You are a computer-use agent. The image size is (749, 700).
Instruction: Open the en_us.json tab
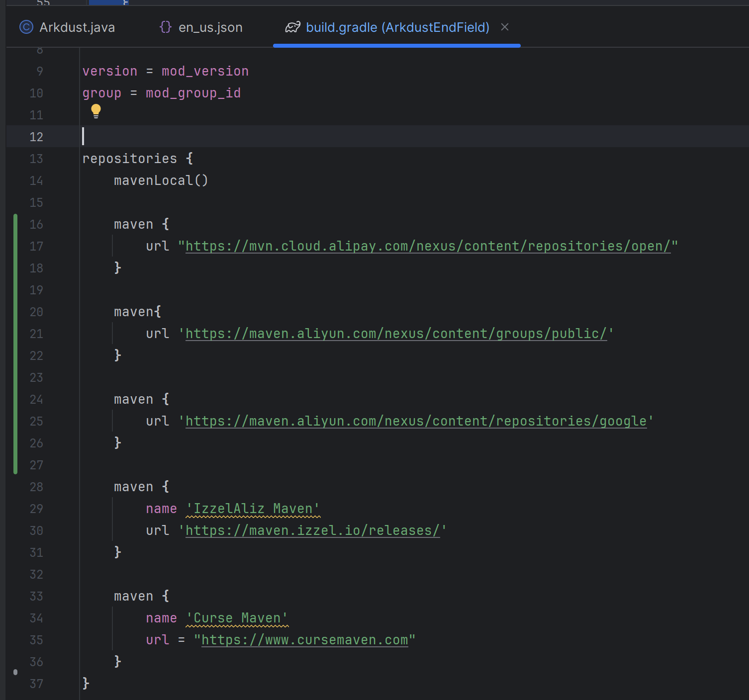201,27
